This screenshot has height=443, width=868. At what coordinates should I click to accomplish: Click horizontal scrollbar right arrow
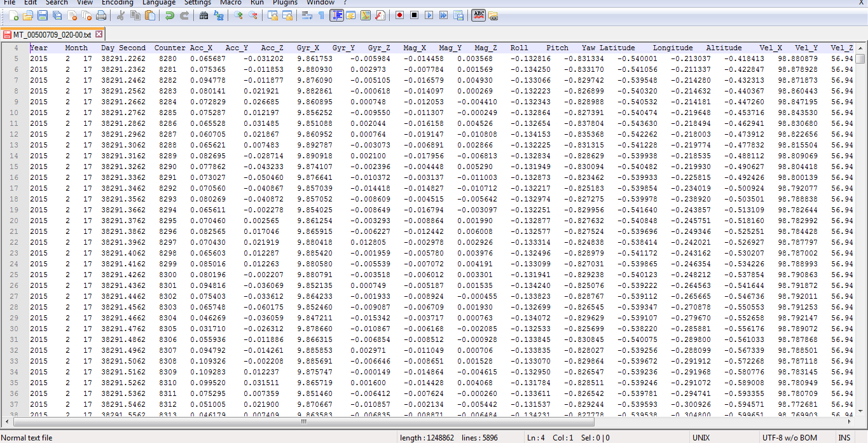pos(849,421)
